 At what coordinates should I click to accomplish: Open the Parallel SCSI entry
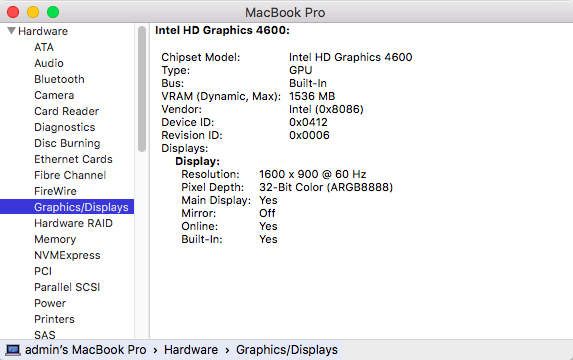tap(67, 287)
